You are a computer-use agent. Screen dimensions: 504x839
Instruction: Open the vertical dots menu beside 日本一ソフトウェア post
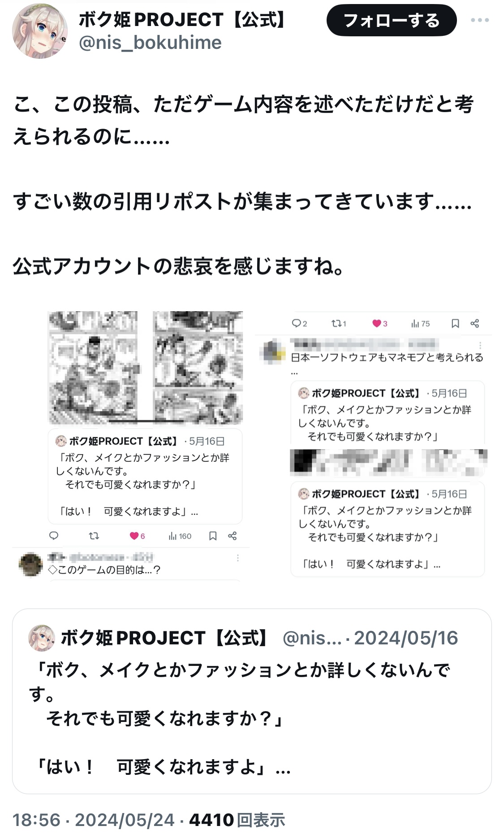(x=480, y=345)
